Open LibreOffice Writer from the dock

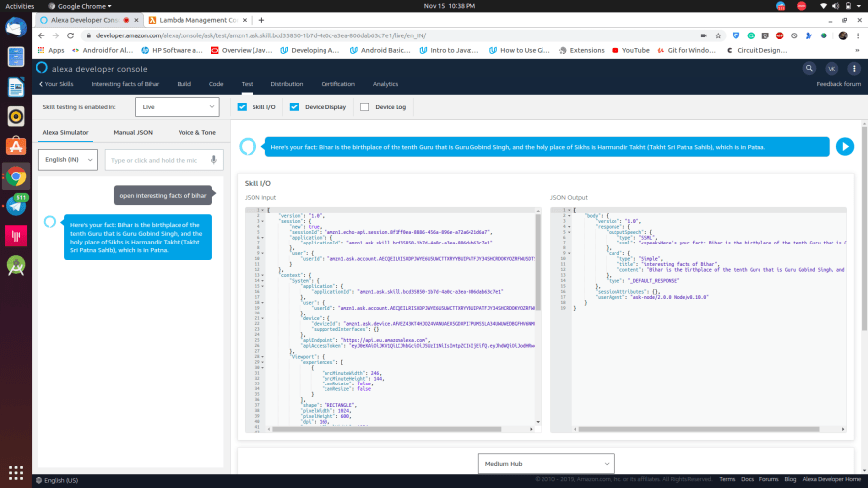[x=16, y=87]
